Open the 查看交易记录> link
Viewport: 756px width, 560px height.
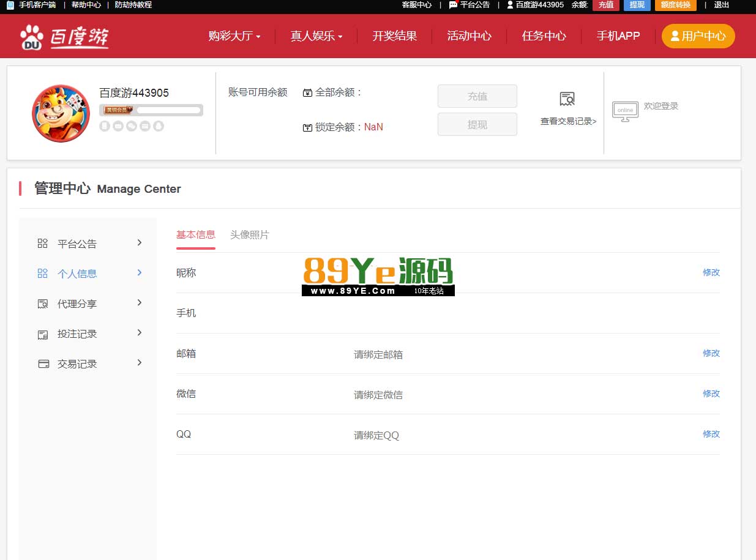pyautogui.click(x=568, y=121)
